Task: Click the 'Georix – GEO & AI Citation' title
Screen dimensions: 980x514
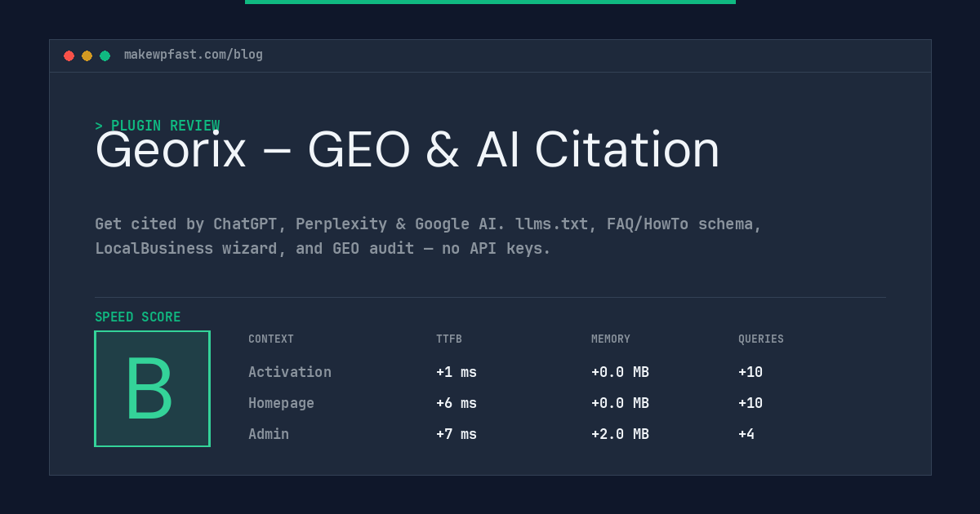Action: point(408,150)
